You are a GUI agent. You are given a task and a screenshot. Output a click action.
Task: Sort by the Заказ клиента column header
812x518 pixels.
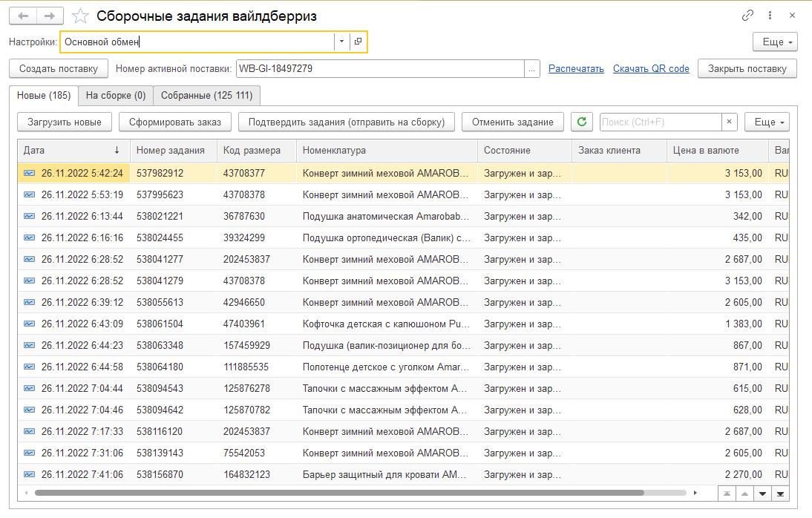(x=619, y=150)
